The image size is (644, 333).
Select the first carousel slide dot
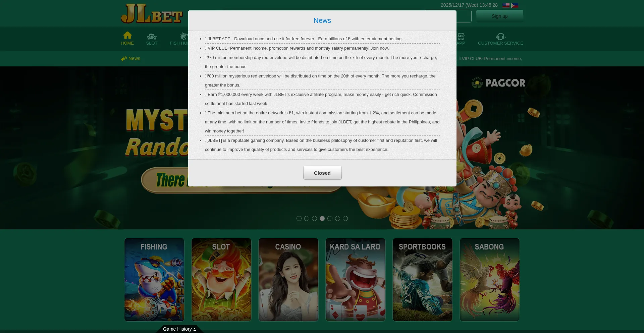(x=299, y=219)
